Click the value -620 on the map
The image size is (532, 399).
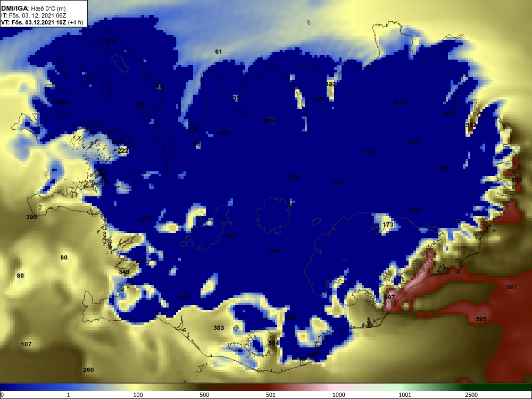412,142
